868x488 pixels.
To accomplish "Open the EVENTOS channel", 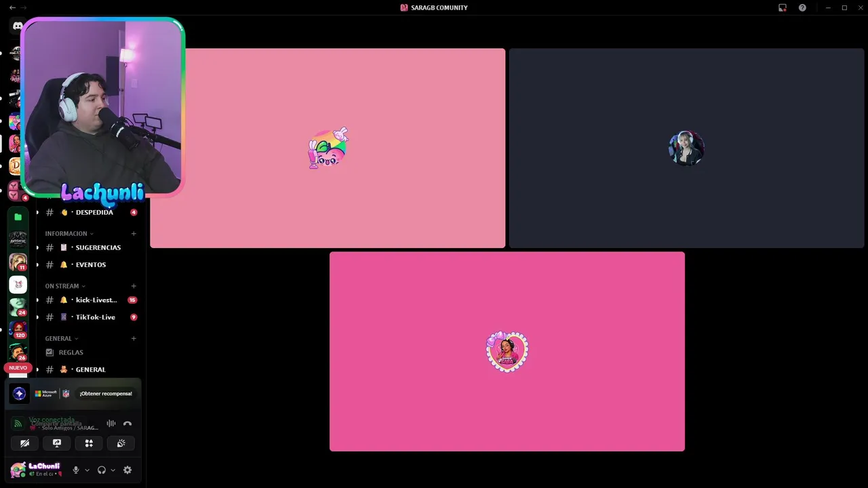I will tap(91, 265).
